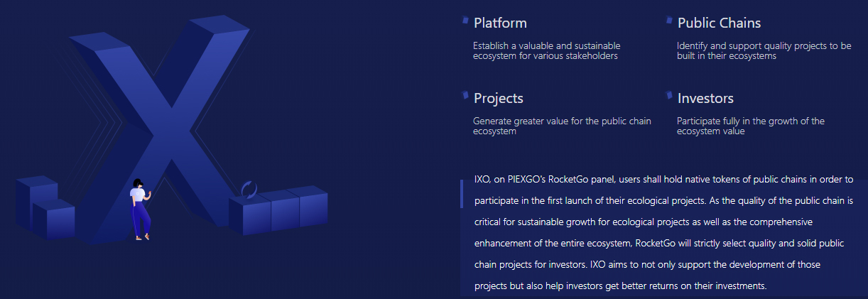Click the bullet icon beside Platform
Image resolution: width=868 pixels, height=299 pixels.
click(x=465, y=21)
